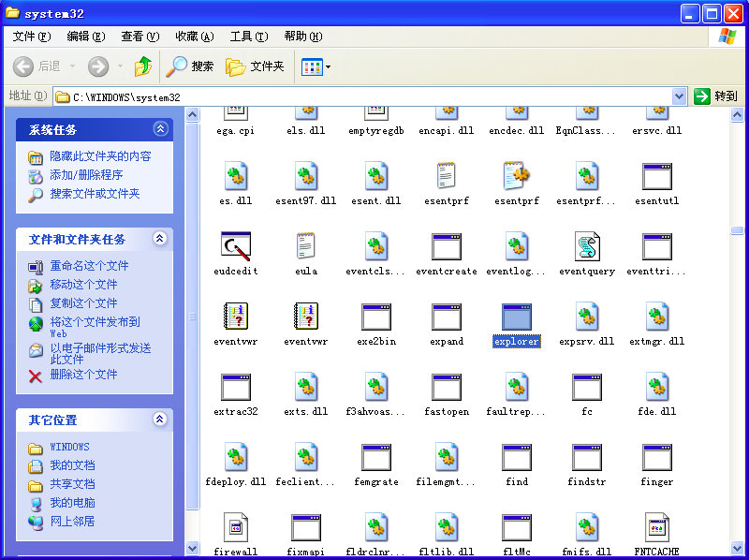749x560 pixels.
Task: Open the address bar dropdown
Action: (681, 96)
